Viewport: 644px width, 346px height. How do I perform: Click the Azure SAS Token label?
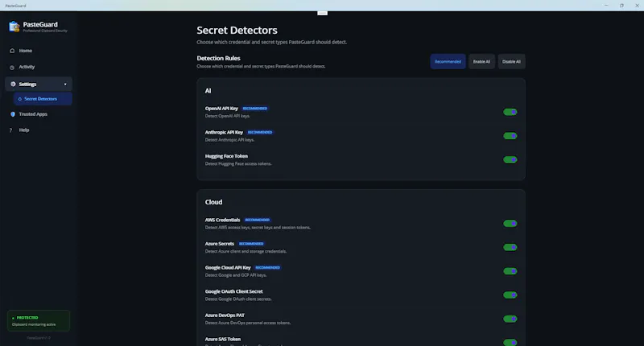(x=223, y=339)
